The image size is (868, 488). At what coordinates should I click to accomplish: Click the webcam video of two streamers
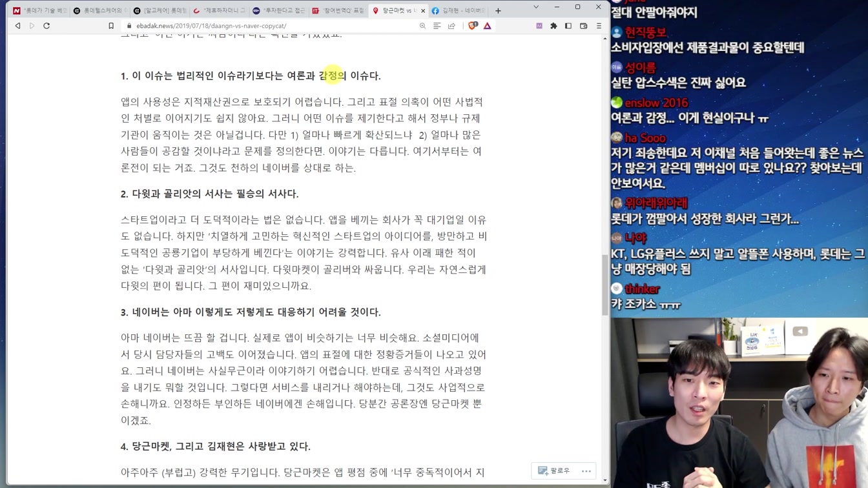coord(739,403)
